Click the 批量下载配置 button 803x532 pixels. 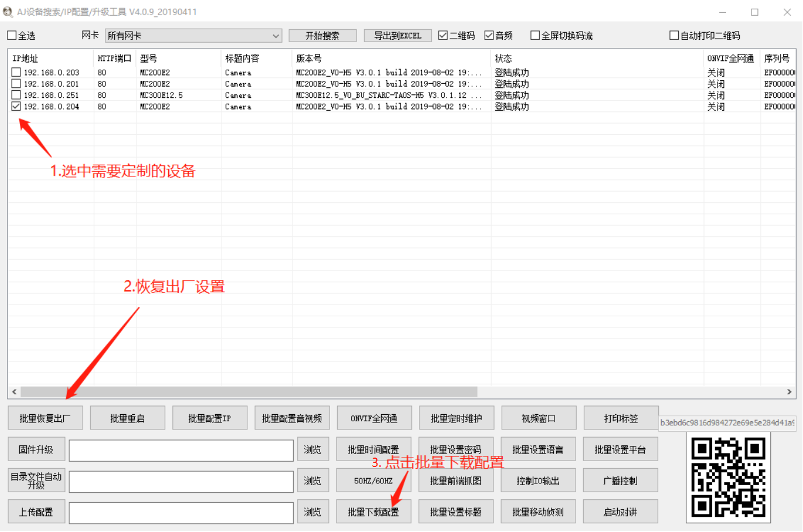point(373,512)
